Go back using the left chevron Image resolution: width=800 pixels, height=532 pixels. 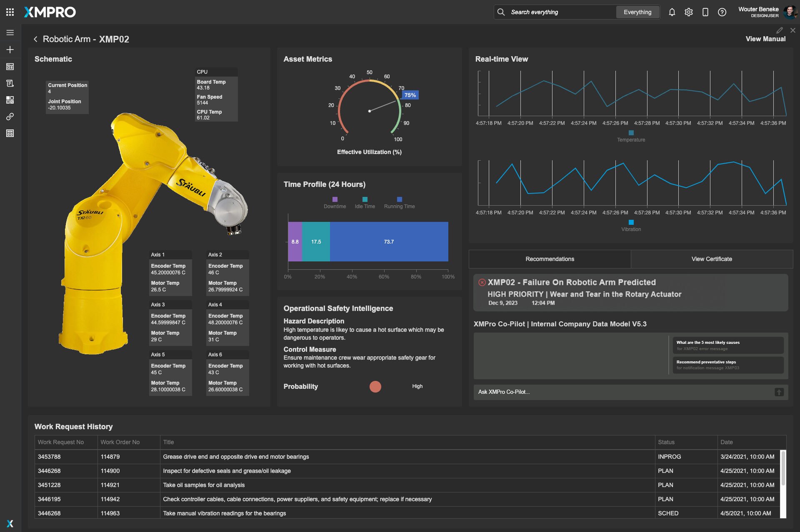[x=35, y=39]
